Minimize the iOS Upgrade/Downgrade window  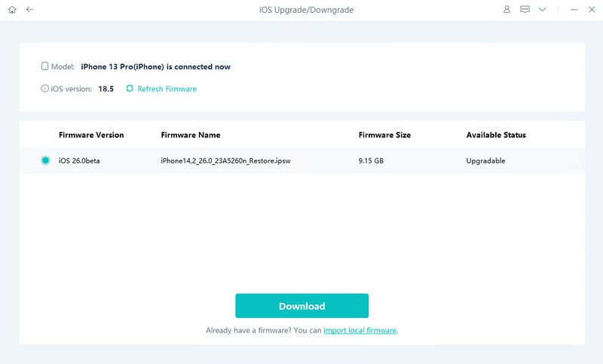pyautogui.click(x=574, y=10)
